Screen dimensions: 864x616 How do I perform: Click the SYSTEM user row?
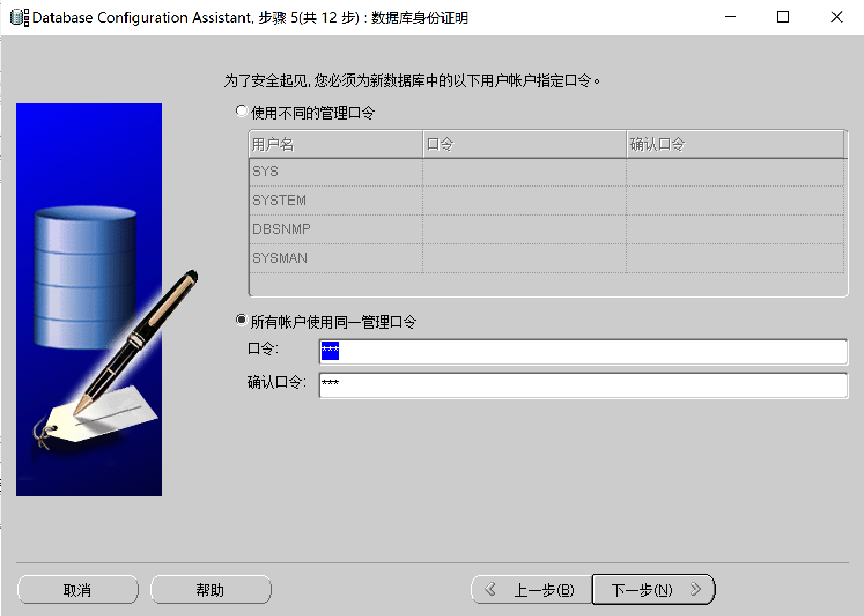[335, 201]
